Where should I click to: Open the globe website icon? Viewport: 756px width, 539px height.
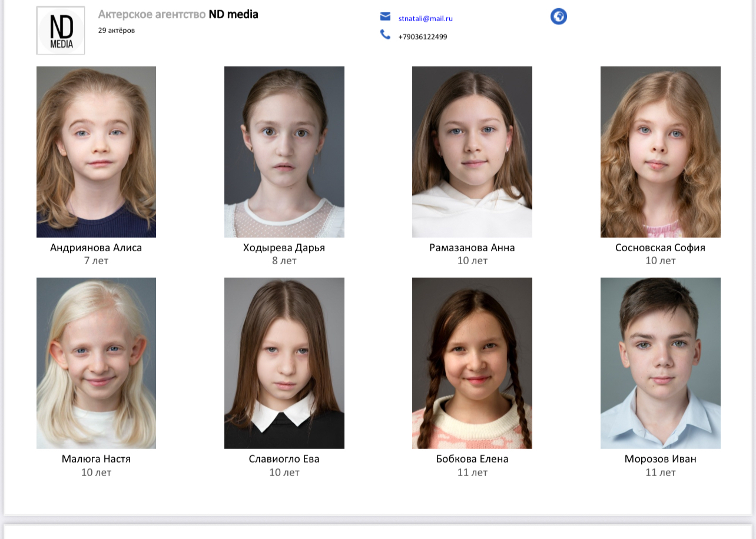(559, 16)
